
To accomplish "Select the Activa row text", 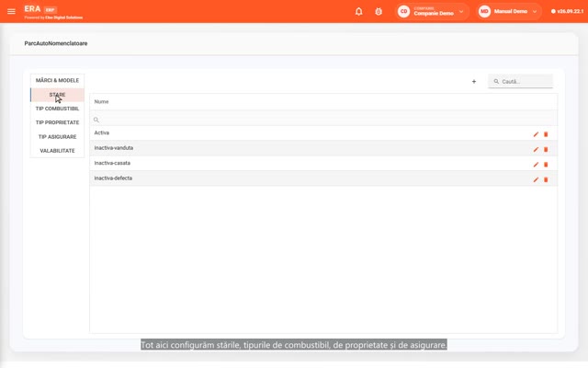I will [102, 132].
